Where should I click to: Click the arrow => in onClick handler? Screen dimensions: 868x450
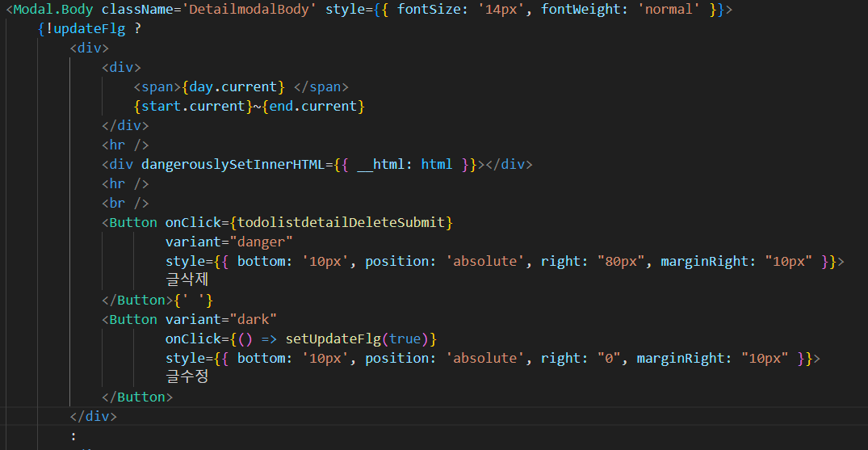tap(269, 339)
